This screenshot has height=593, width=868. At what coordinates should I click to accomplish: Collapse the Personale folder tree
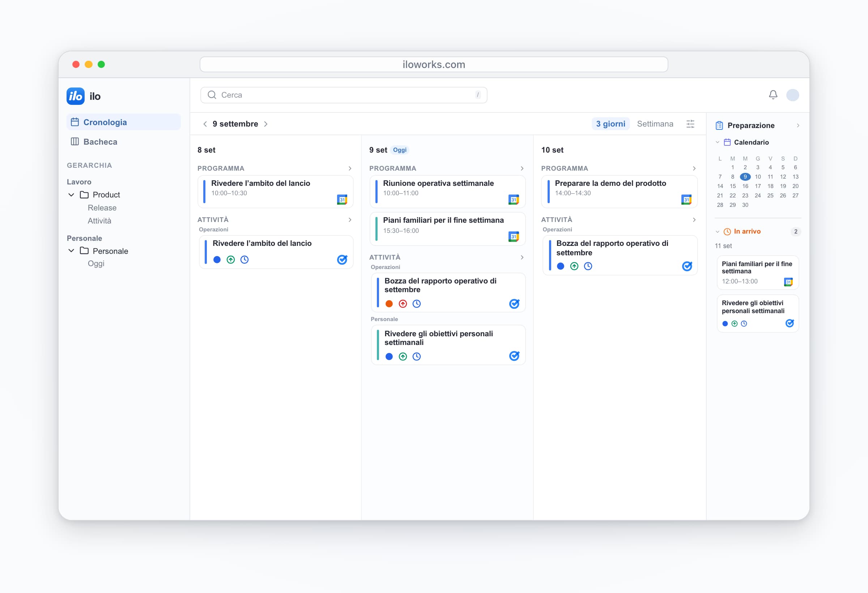click(71, 251)
